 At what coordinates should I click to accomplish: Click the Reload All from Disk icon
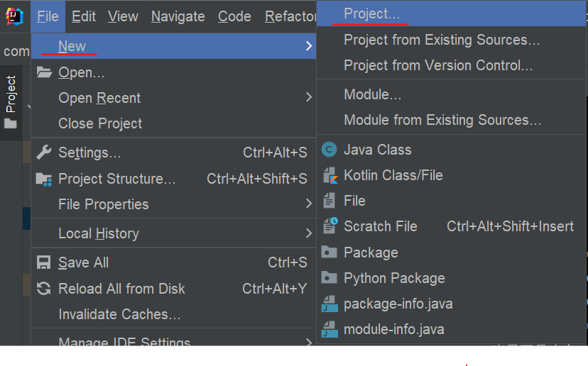pos(44,289)
